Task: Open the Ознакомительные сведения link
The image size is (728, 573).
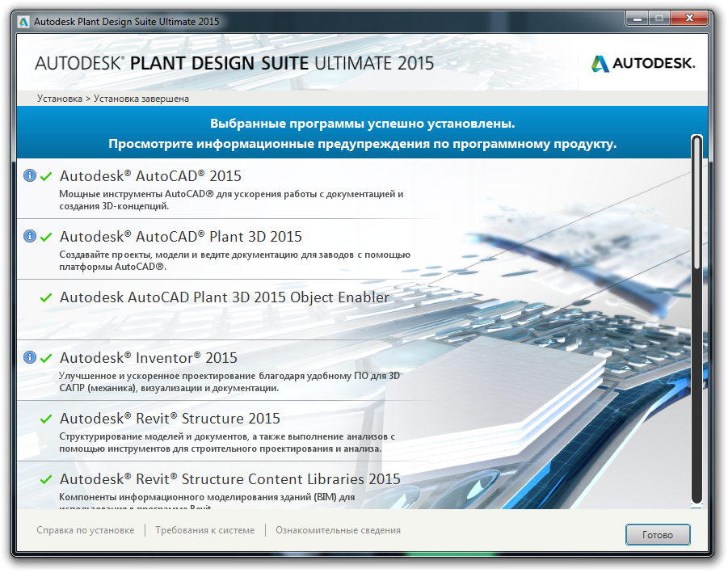Action: click(x=338, y=530)
